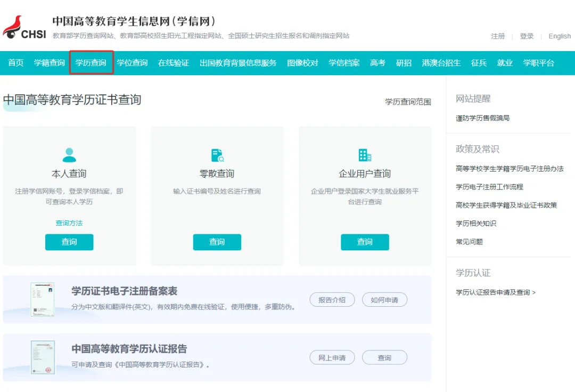Click the 网上申请 button
The image size is (575, 392).
pos(332,357)
